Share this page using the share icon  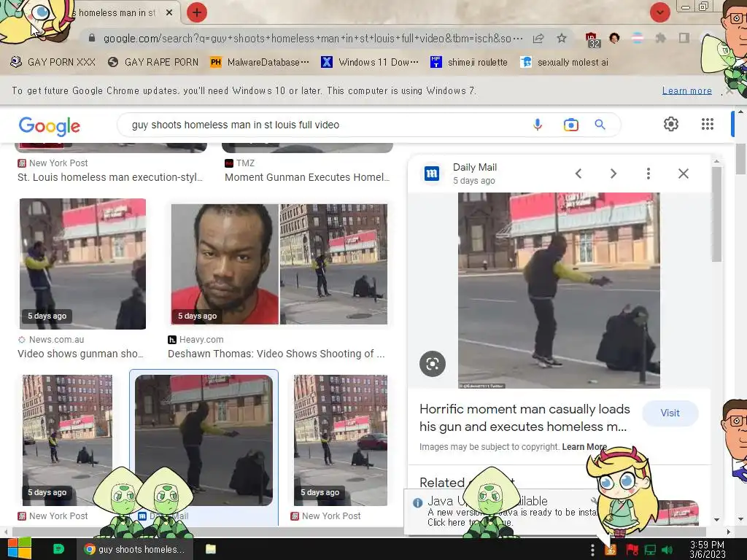538,38
